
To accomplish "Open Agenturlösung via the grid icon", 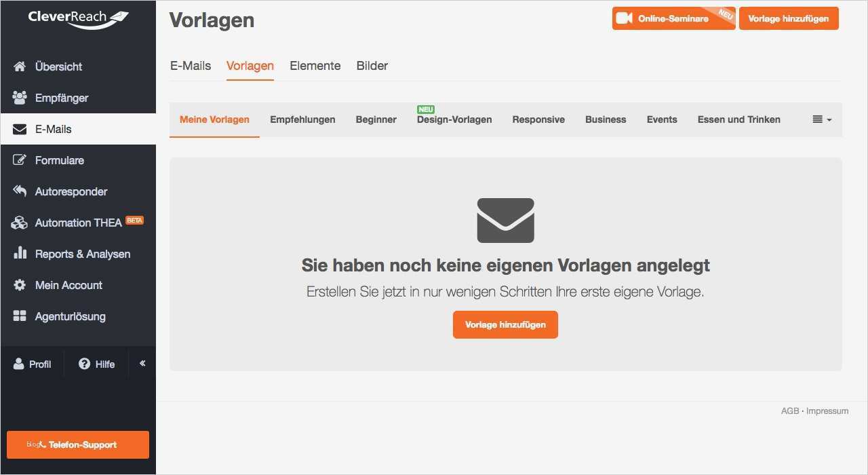I will (x=19, y=316).
